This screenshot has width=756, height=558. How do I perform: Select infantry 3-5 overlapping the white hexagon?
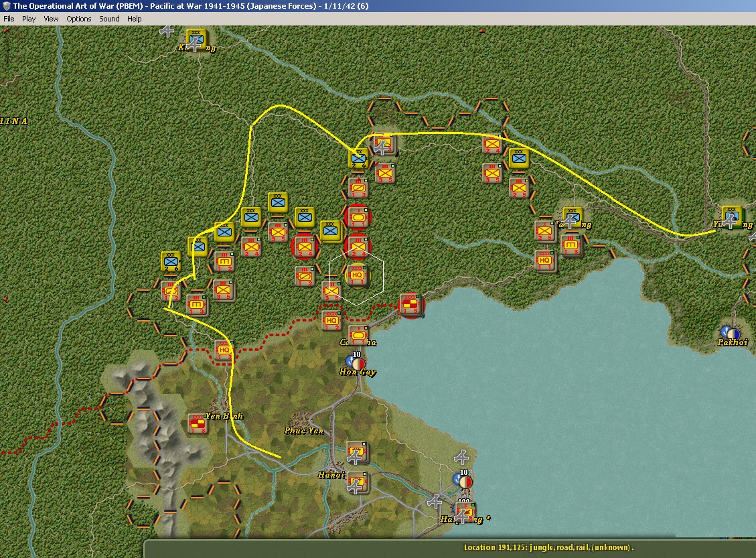click(x=331, y=291)
